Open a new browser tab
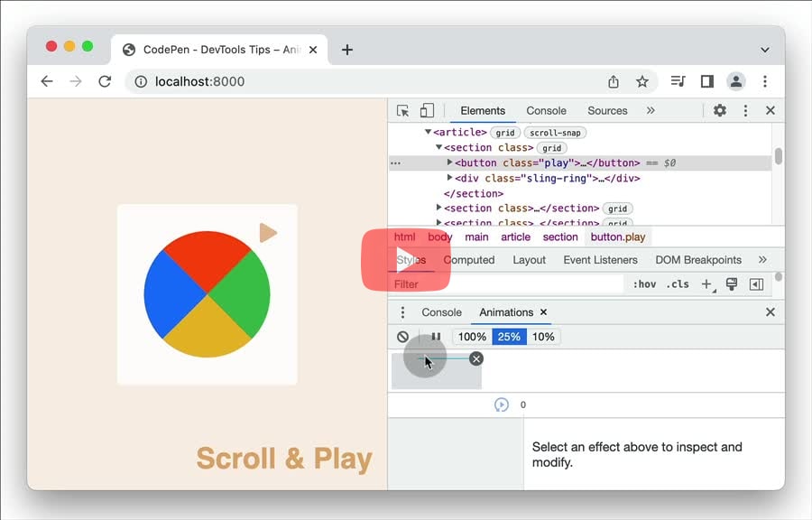The height and width of the screenshot is (520, 812). point(347,50)
